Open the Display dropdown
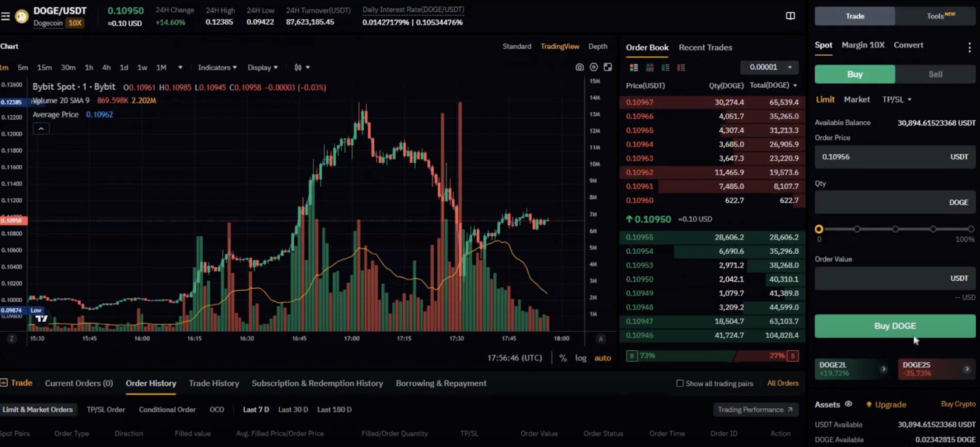980x447 pixels. pos(263,67)
